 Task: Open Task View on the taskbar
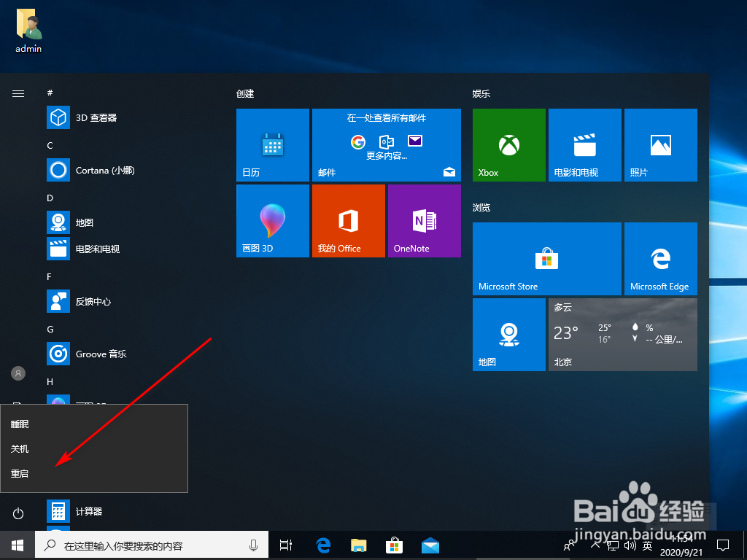pyautogui.click(x=286, y=545)
